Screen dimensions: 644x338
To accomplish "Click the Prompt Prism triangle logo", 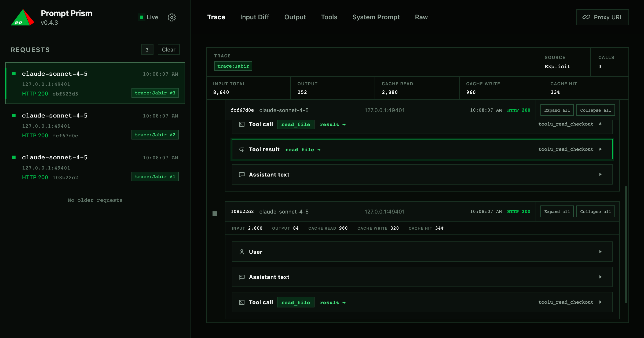I will tap(23, 17).
